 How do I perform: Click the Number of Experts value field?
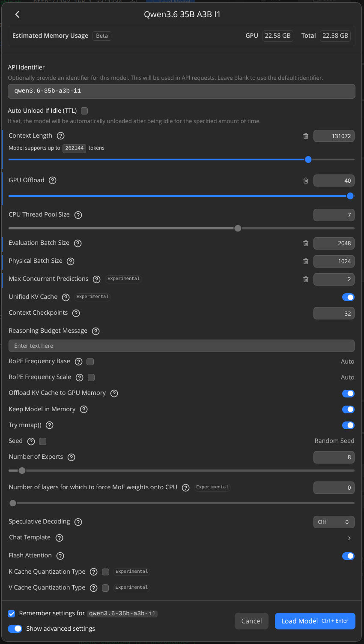[x=334, y=457]
